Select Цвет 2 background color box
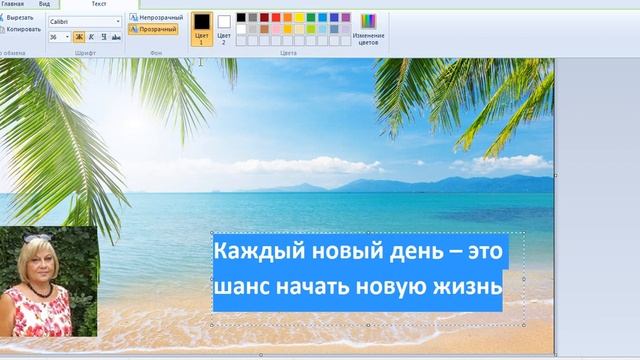 [224, 29]
